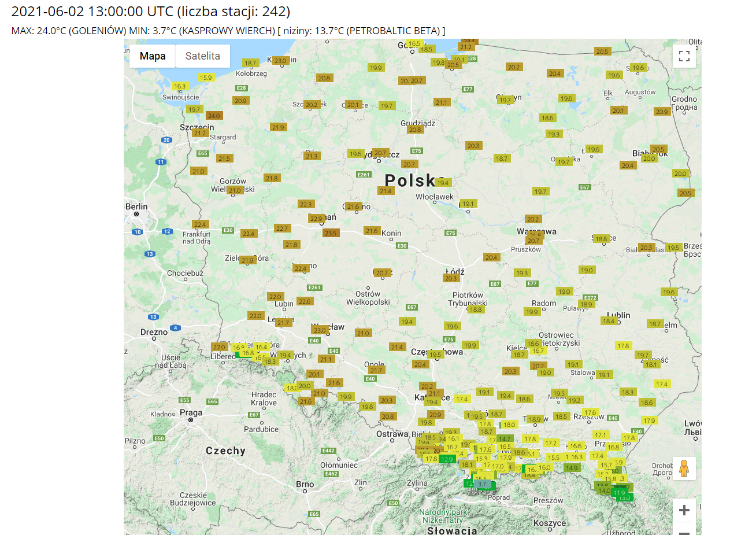
Task: Select the 3.7 Kasprowy Wierch temperature marker
Action: 483,485
